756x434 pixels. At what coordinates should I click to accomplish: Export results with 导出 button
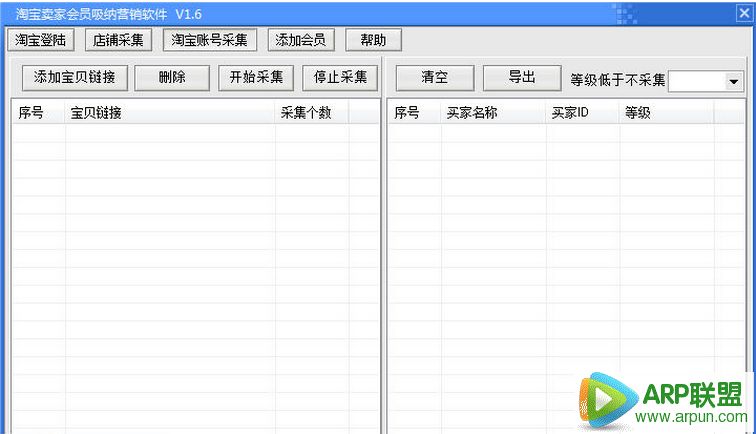522,78
